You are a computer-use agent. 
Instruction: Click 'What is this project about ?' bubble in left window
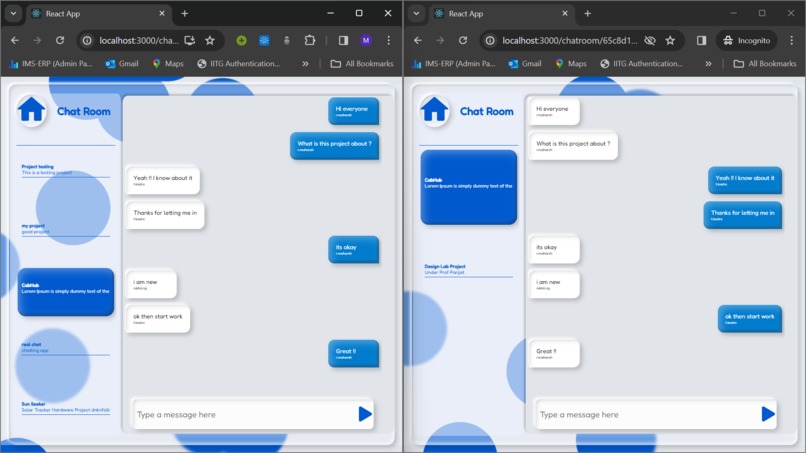(x=335, y=146)
